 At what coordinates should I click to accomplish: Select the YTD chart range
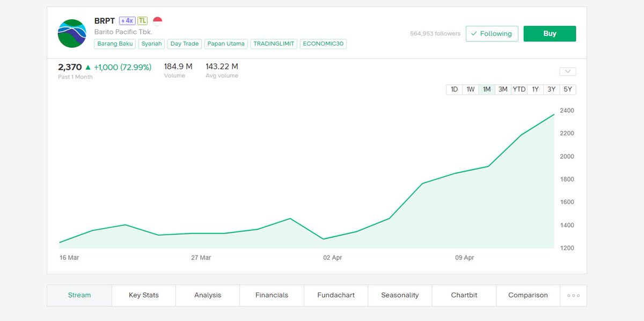519,90
